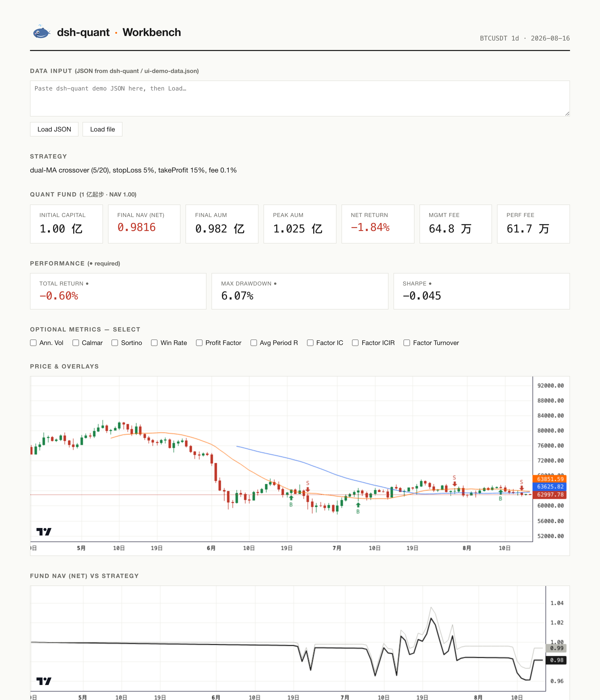Click the red 62997.78 price label
Viewport: 600px width, 700px height.
[x=550, y=494]
